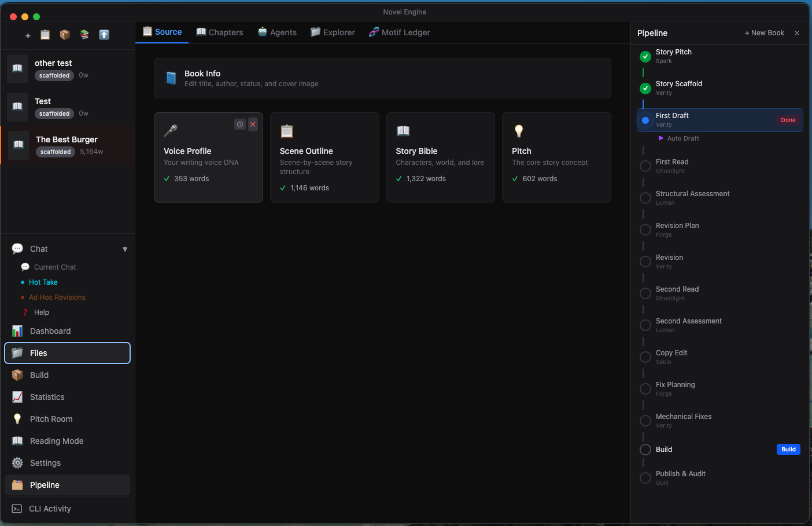Image resolution: width=812 pixels, height=526 pixels.
Task: Collapse the Chat section arrow
Action: pos(125,249)
